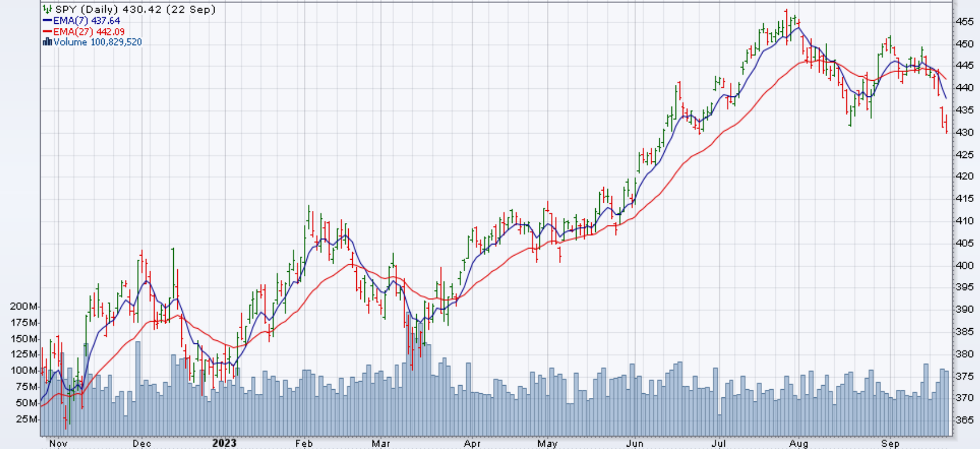980x449 pixels.
Task: Click the 200M volume axis label
Action: coord(24,306)
